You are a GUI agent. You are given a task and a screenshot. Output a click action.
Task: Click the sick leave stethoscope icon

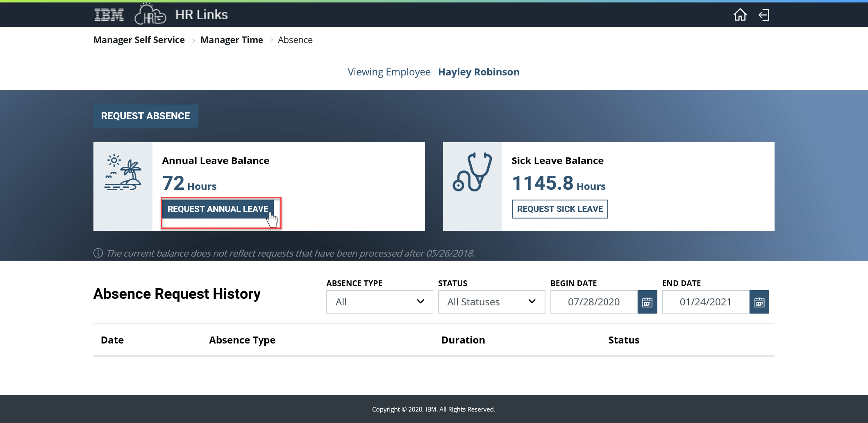pos(472,172)
